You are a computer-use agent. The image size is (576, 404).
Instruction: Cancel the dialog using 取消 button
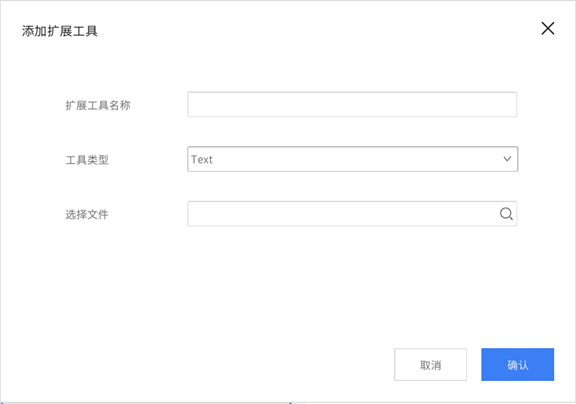click(430, 364)
